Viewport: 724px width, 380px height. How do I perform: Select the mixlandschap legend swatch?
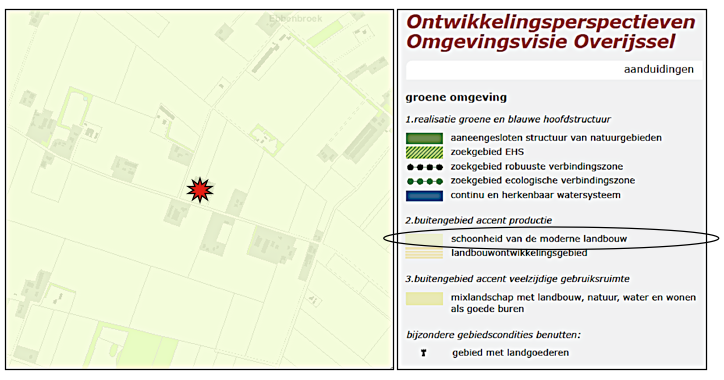[x=424, y=299]
